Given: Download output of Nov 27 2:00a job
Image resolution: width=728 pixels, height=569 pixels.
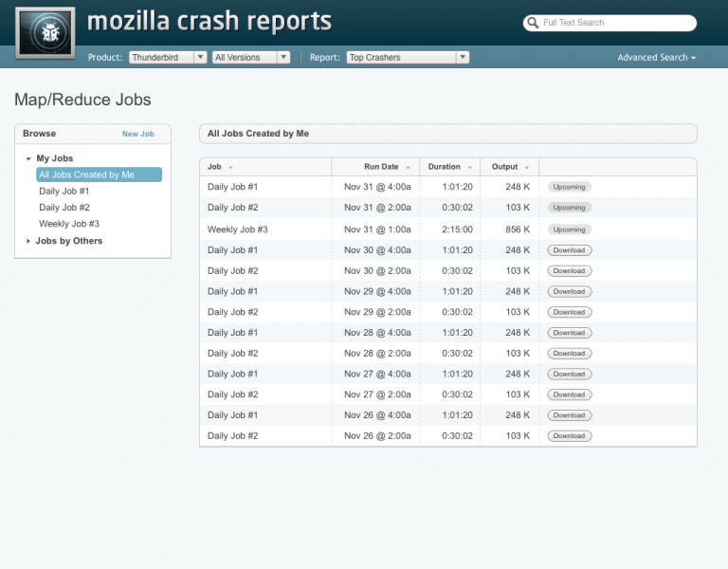Looking at the screenshot, I should click(569, 395).
